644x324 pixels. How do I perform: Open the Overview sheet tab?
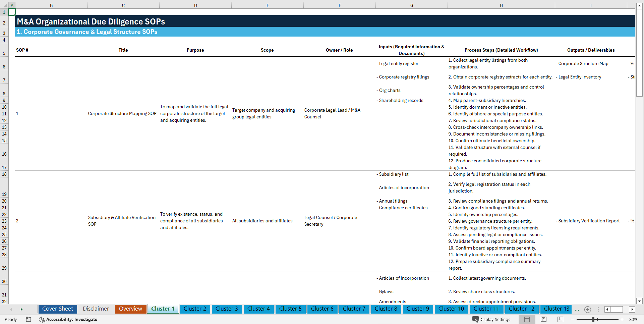(x=130, y=309)
